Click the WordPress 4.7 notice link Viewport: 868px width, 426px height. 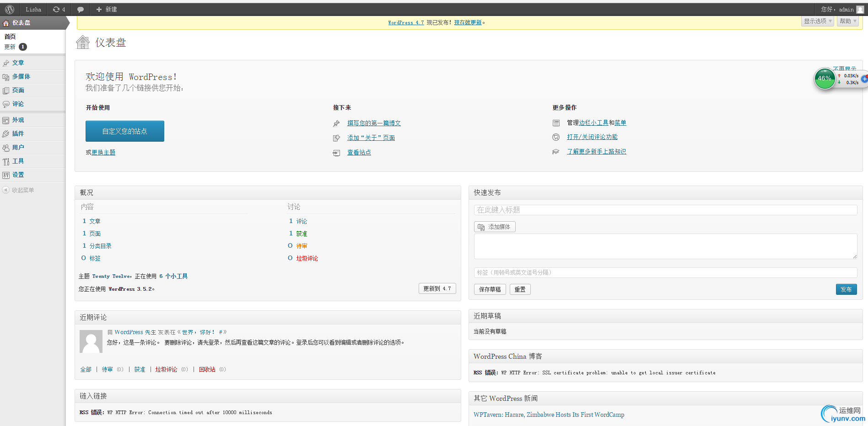point(406,22)
